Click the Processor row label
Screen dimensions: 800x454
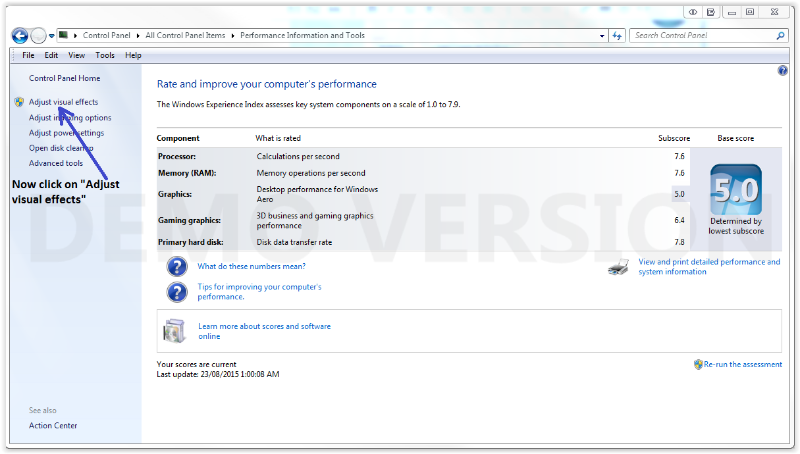[177, 157]
